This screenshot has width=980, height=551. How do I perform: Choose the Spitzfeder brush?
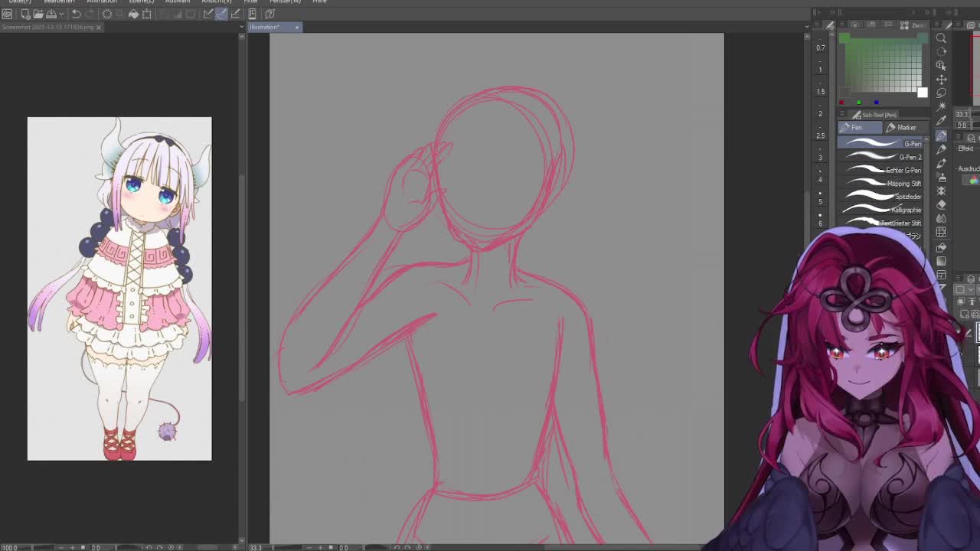(x=880, y=197)
